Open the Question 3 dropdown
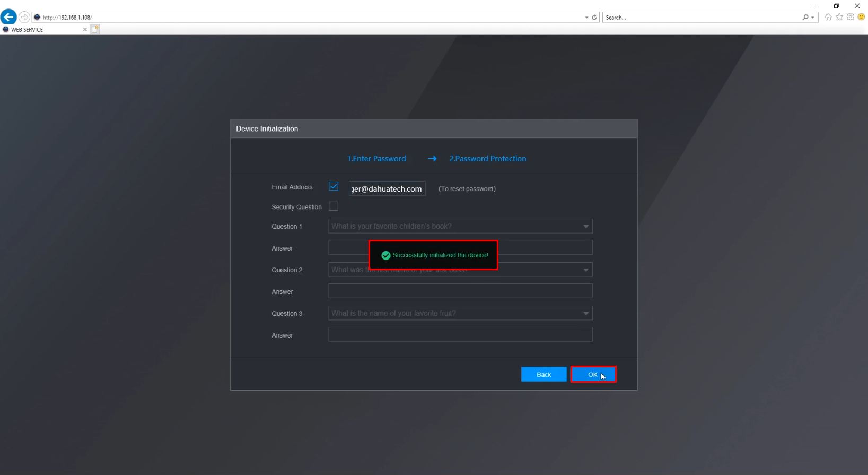This screenshot has height=475, width=868. (x=460, y=313)
